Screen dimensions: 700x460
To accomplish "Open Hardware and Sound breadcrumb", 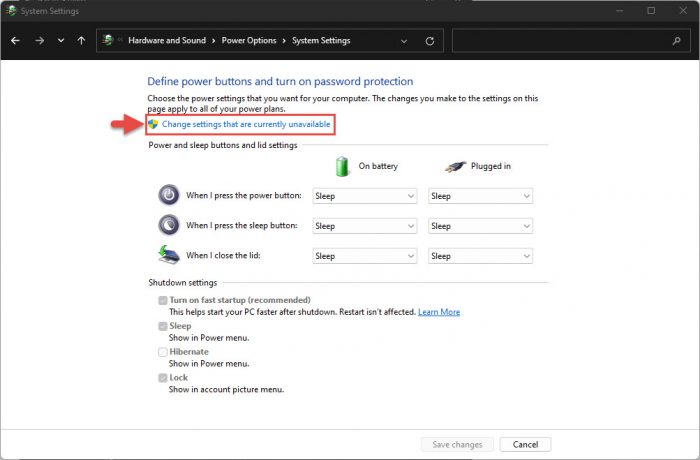I will [167, 41].
